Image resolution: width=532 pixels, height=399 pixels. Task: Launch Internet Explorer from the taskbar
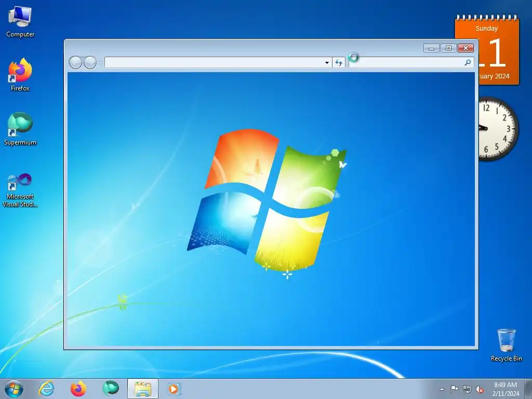click(46, 389)
